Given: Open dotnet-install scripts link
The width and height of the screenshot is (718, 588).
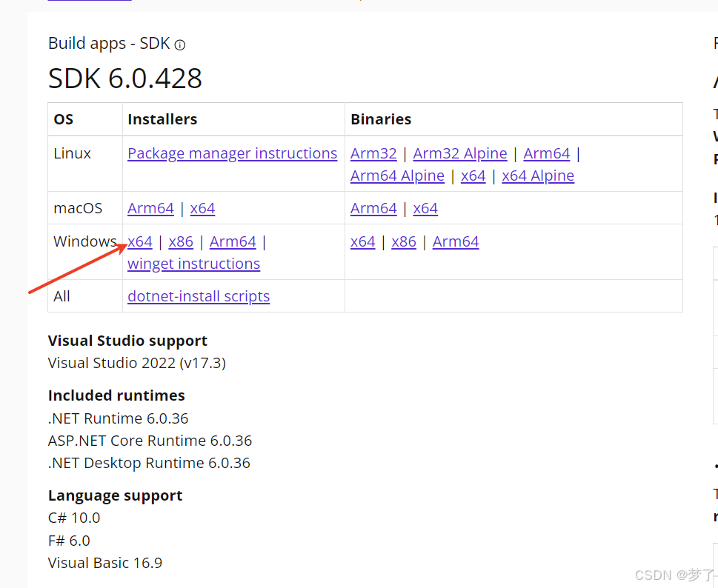Looking at the screenshot, I should (x=199, y=296).
